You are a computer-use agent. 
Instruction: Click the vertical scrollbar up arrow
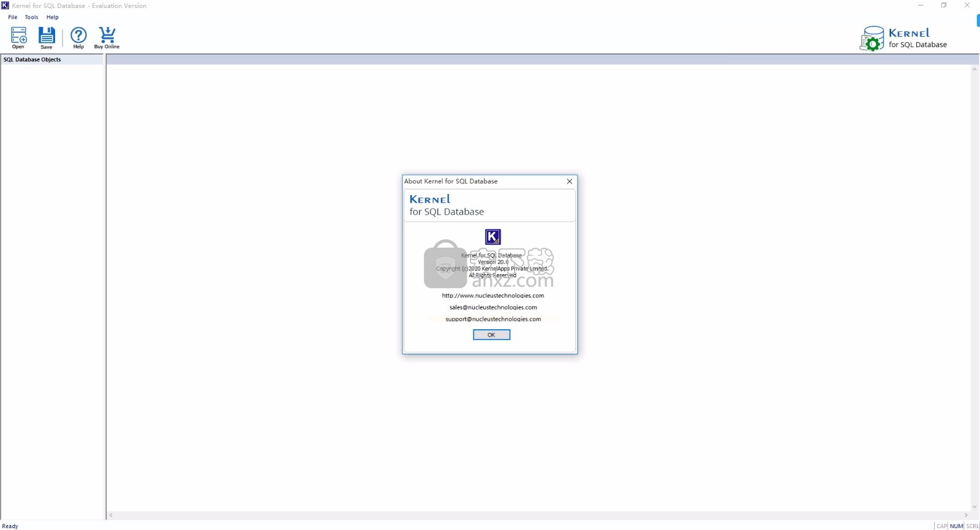point(974,69)
